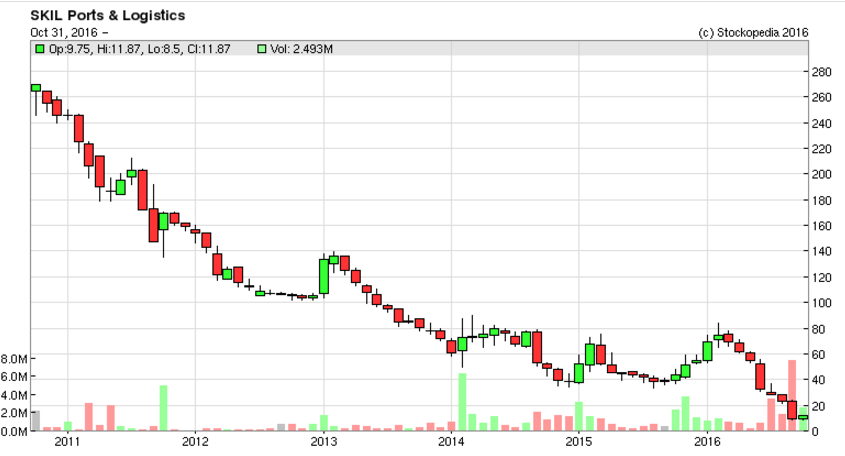Select the 2011 year label on time axis
Image resolution: width=845 pixels, height=456 pixels.
[x=67, y=441]
